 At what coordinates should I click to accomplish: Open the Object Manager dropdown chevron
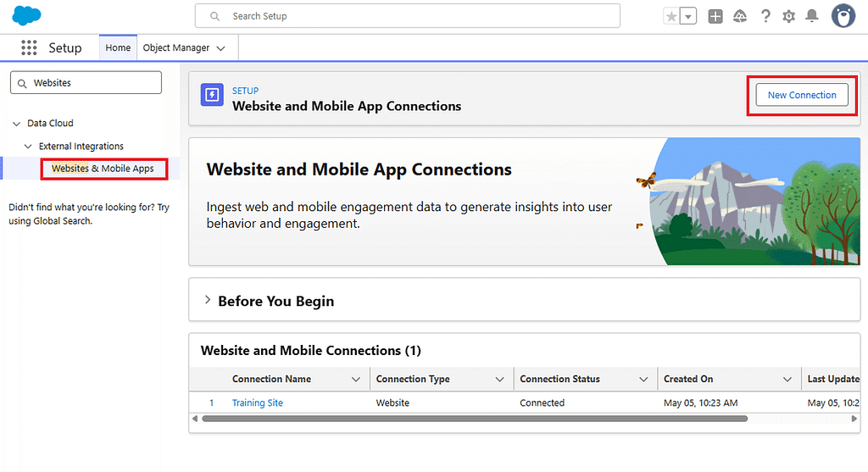(221, 48)
